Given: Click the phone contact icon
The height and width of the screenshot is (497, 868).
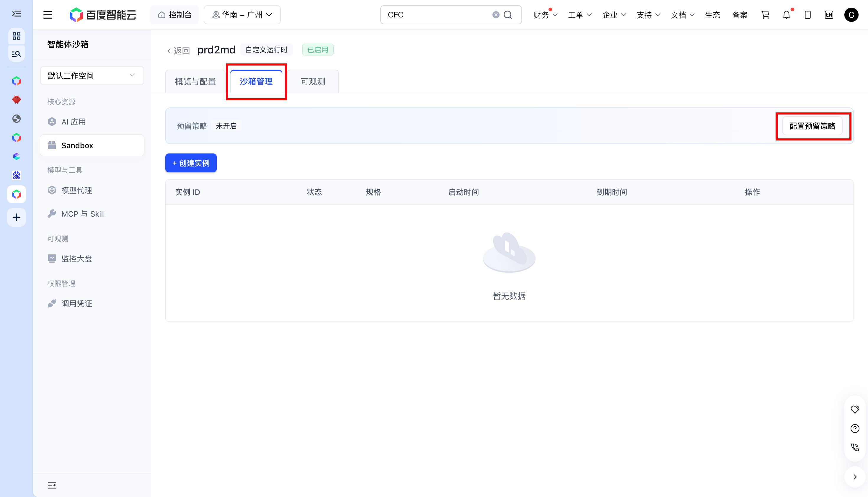Looking at the screenshot, I should click(855, 447).
